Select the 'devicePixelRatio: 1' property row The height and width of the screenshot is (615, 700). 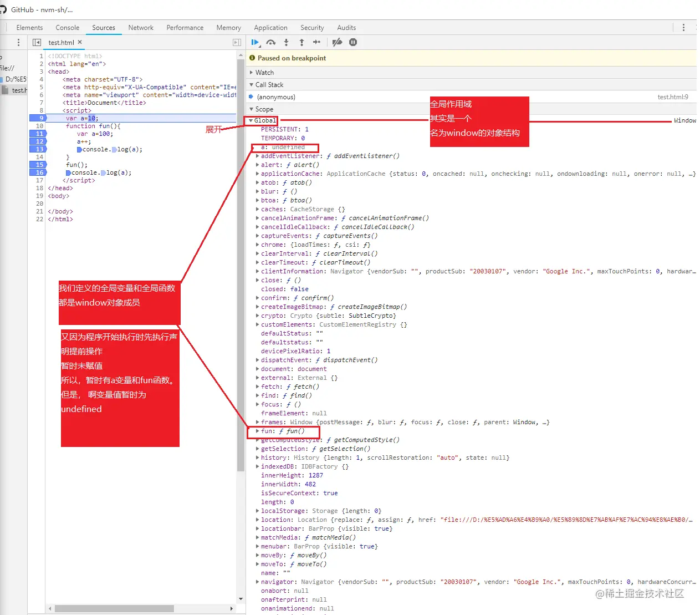click(x=295, y=351)
